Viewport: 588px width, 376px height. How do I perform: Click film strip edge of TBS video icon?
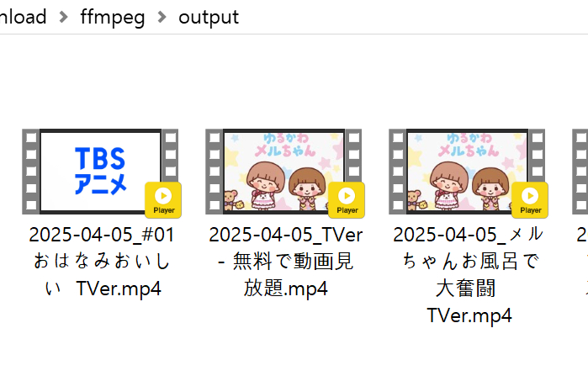(x=31, y=172)
